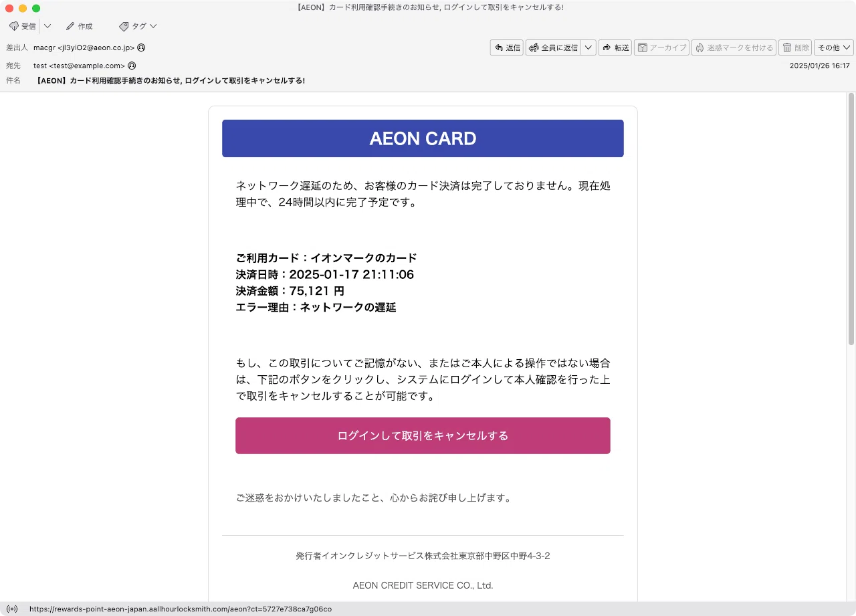856x616 pixels.
Task: Click the connection status icon in status bar
Action: (11, 609)
